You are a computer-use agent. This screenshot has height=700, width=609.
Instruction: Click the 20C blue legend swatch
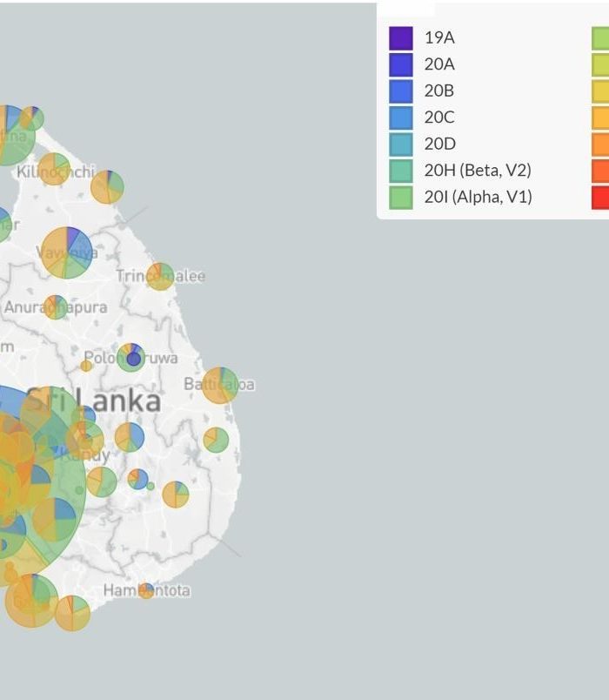click(x=400, y=118)
